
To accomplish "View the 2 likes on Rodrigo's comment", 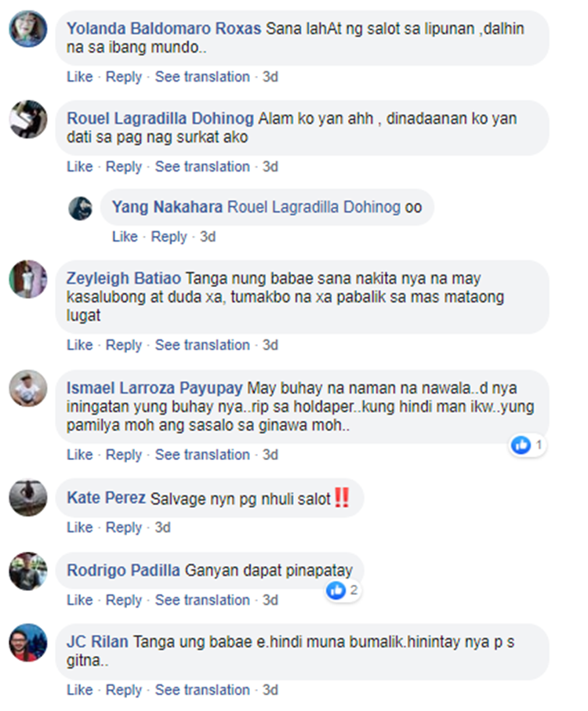I will pyautogui.click(x=343, y=590).
